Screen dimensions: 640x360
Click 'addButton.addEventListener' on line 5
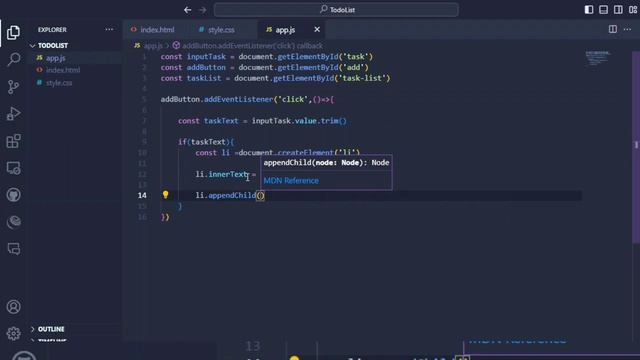click(216, 100)
